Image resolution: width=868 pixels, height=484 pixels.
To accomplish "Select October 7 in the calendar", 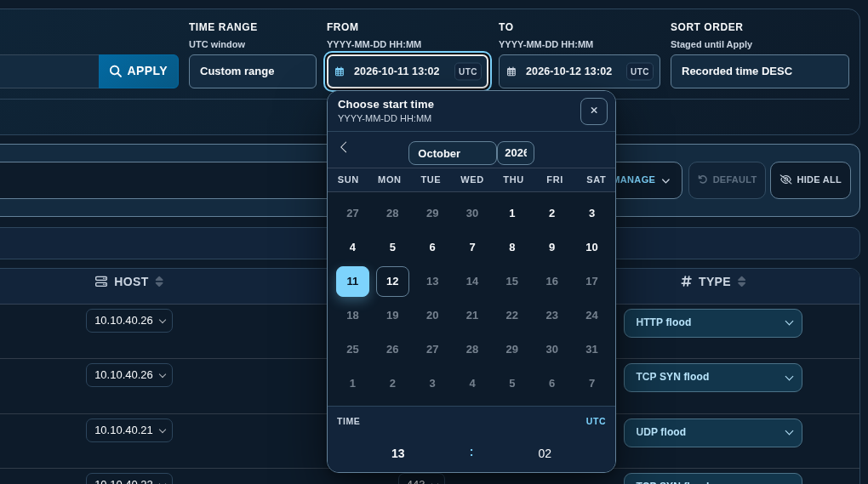I will 472,248.
